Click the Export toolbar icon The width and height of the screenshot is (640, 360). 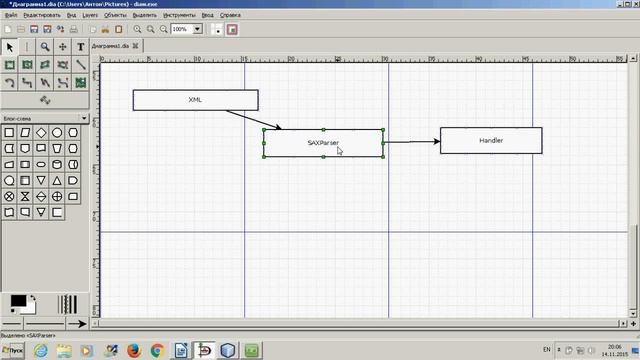[x=60, y=29]
